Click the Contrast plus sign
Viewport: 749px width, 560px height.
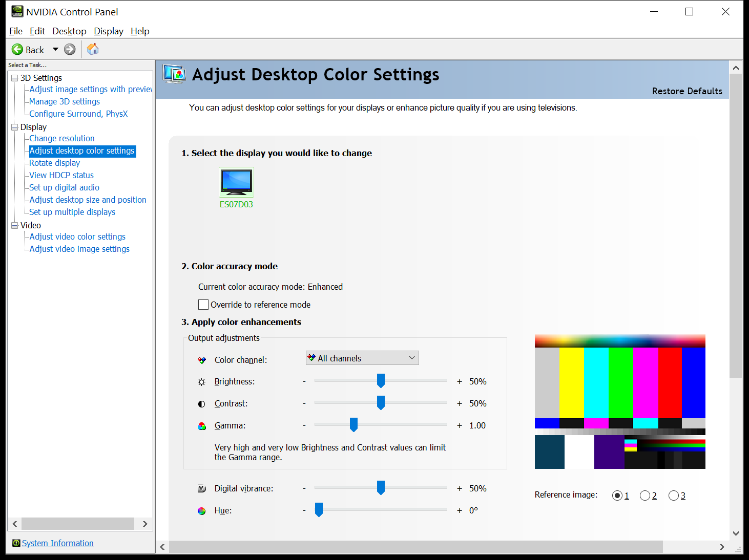coord(460,404)
